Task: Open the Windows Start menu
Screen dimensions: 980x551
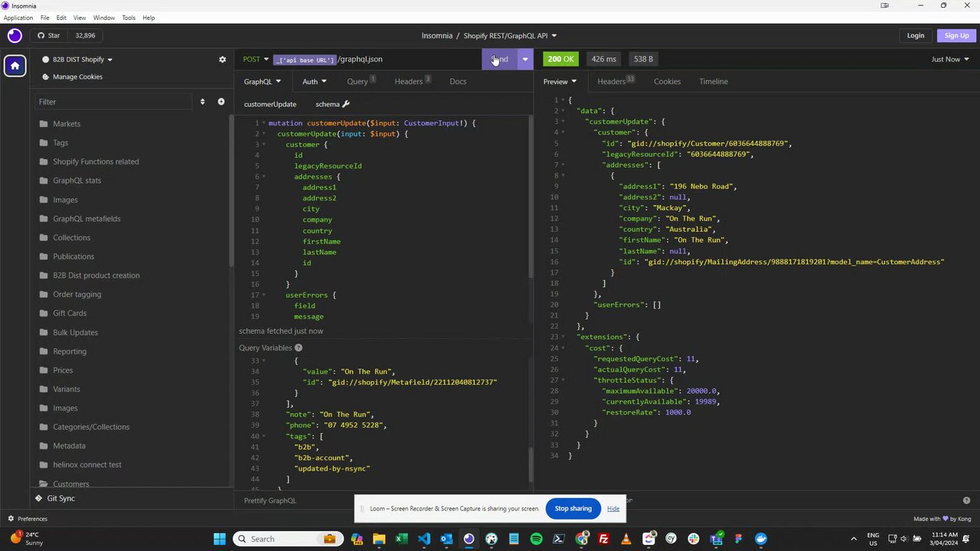Action: (220, 539)
